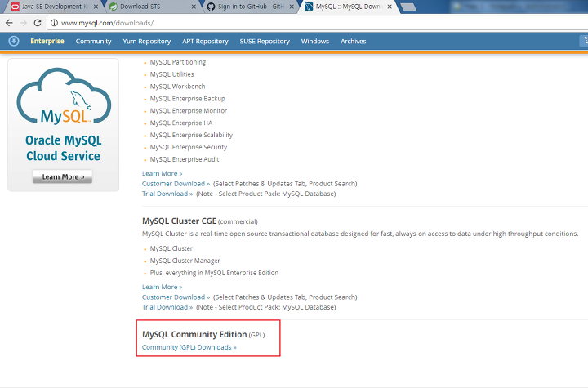Click MySQL Cluster CGE heading
The width and height of the screenshot is (588, 388).
click(x=179, y=221)
